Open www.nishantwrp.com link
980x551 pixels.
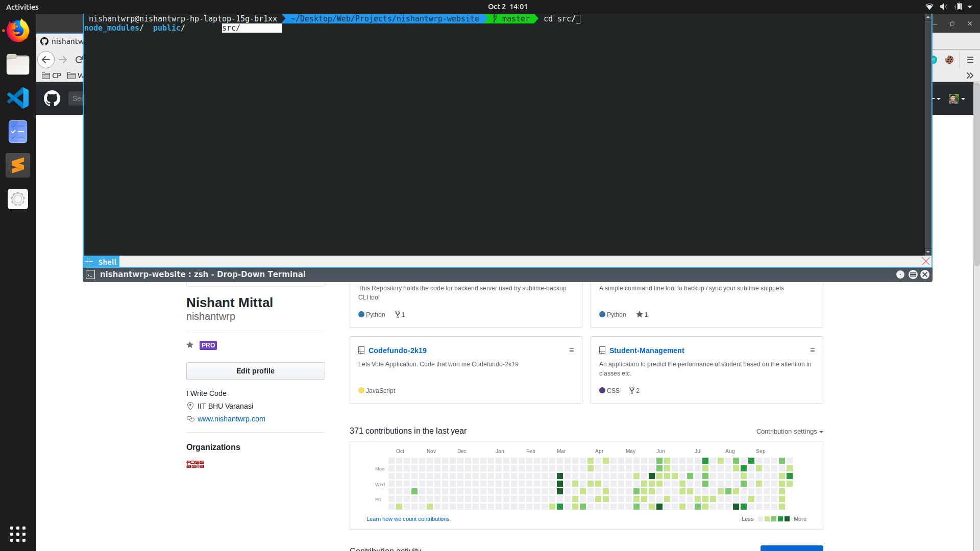(231, 419)
